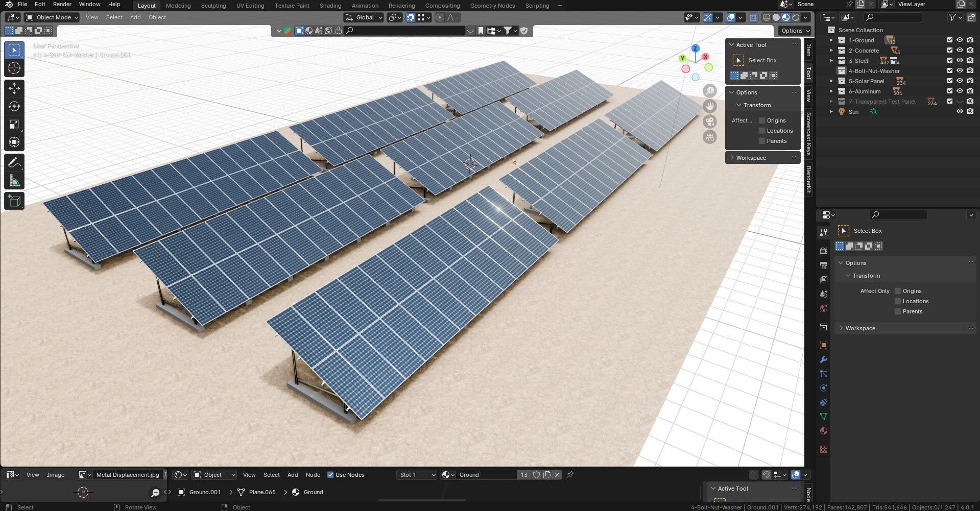Open node editor Node menu
Image resolution: width=980 pixels, height=511 pixels.
point(313,475)
